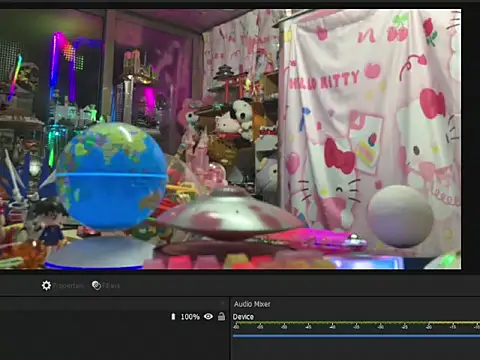Viewport: 480px width, 360px height.
Task: Click the battery icon in source row
Action: coord(173,316)
